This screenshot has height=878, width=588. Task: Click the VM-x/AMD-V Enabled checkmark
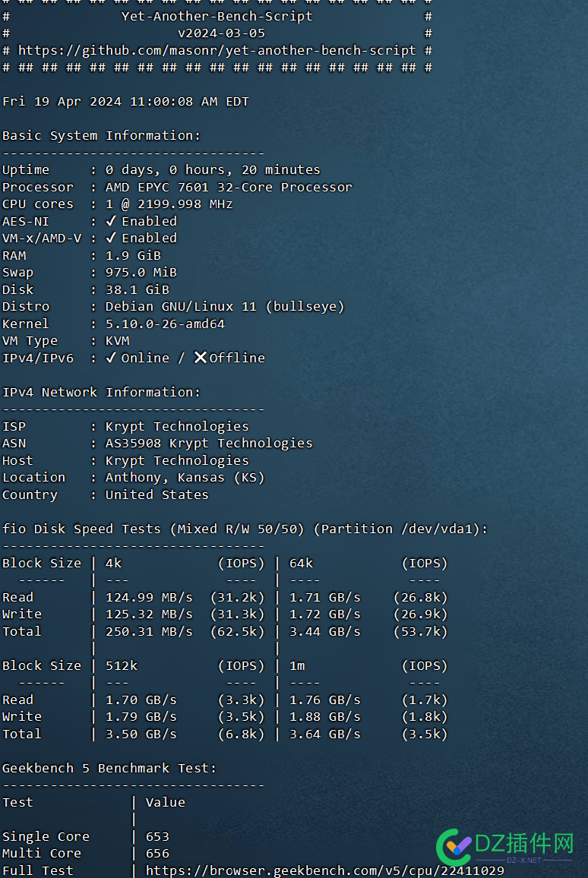point(111,238)
